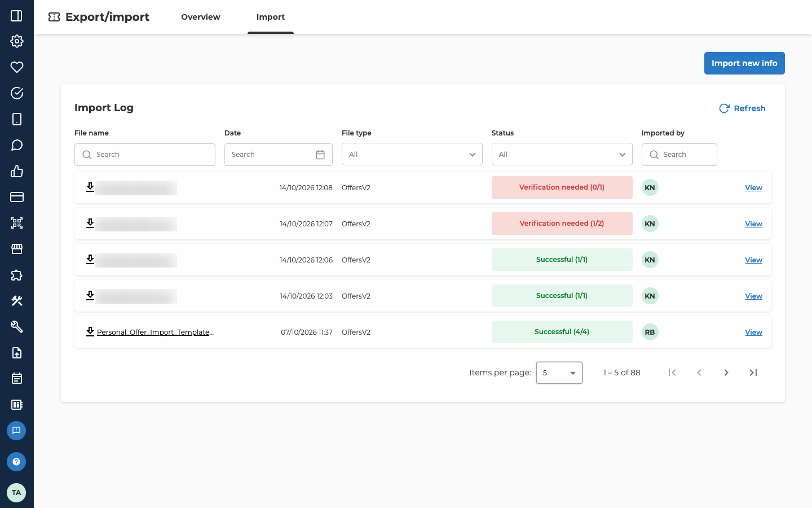The image size is (812, 508).
Task: View the Verification needed (0/1) import
Action: (x=753, y=187)
